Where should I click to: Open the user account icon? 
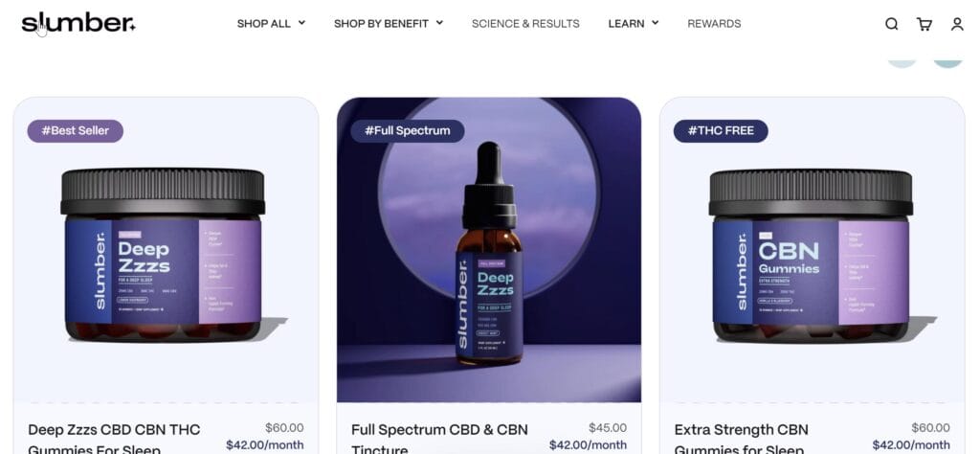[957, 24]
